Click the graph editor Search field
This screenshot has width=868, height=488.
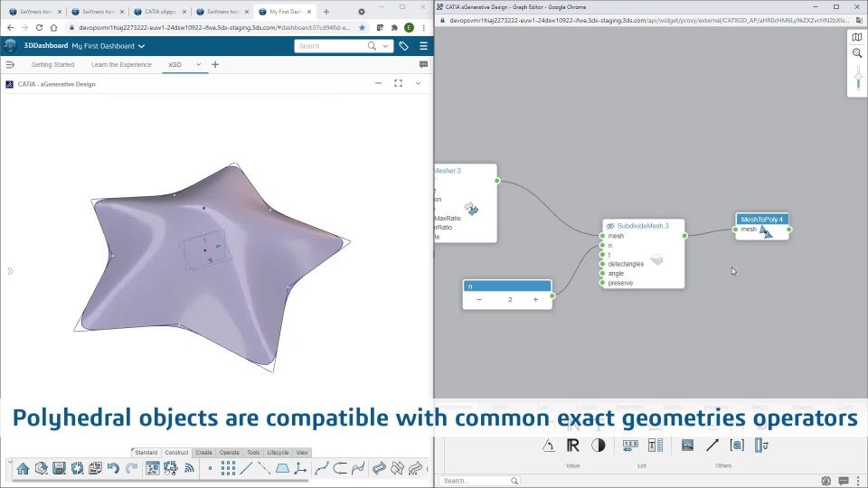click(479, 481)
